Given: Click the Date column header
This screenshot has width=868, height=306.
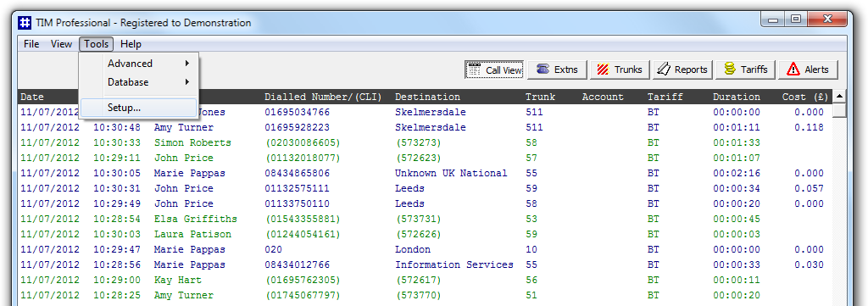Looking at the screenshot, I should click(x=32, y=97).
